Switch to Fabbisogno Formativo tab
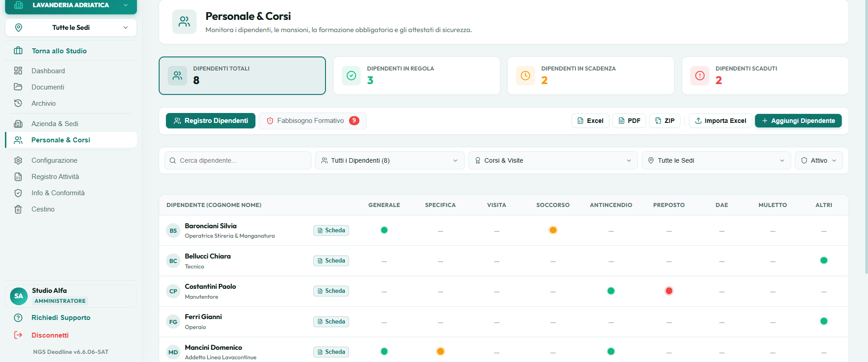This screenshot has height=362, width=868. pyautogui.click(x=312, y=121)
